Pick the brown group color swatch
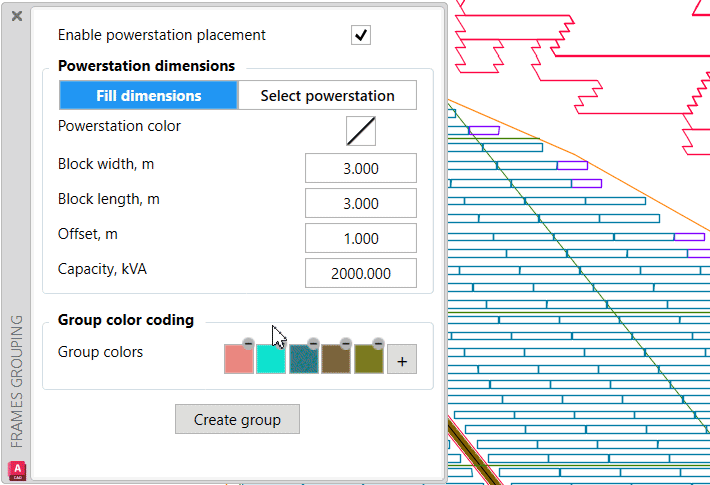This screenshot has height=485, width=710. (x=336, y=360)
